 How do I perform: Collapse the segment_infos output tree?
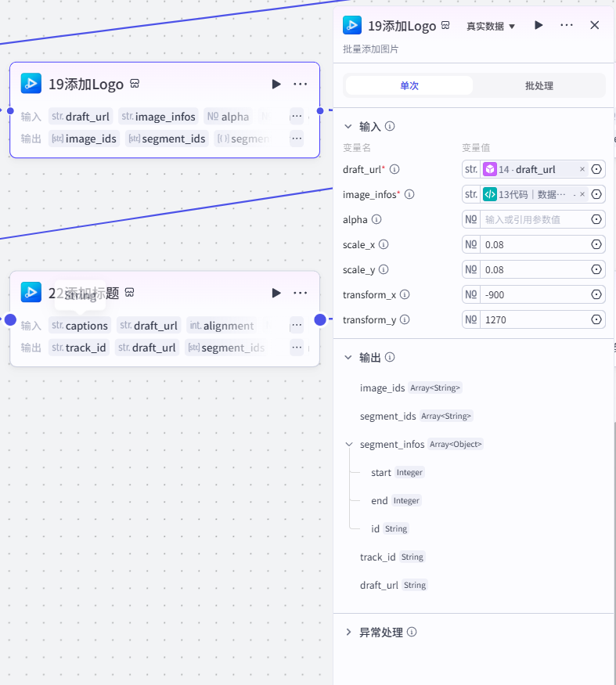coord(349,445)
